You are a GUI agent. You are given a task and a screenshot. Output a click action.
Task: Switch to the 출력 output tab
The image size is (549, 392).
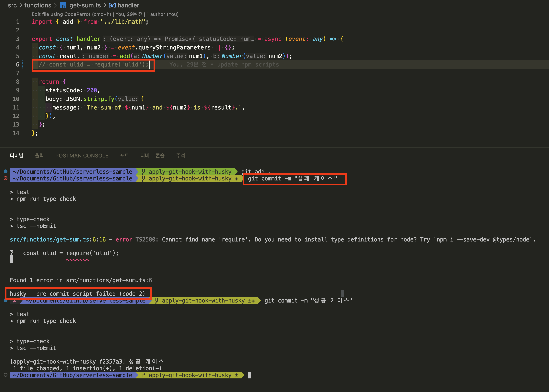tap(39, 155)
